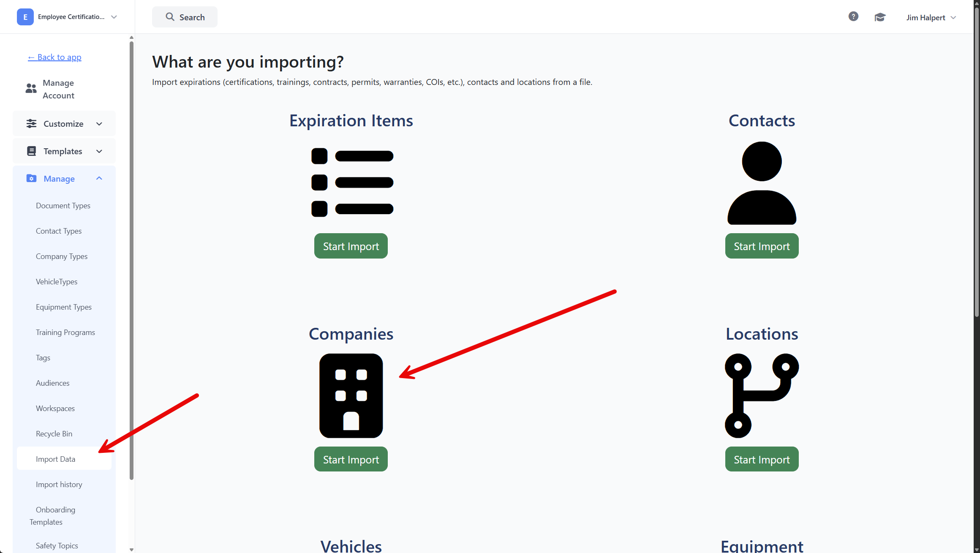Image resolution: width=980 pixels, height=553 pixels.
Task: Go to Recycle Bin
Action: click(54, 434)
